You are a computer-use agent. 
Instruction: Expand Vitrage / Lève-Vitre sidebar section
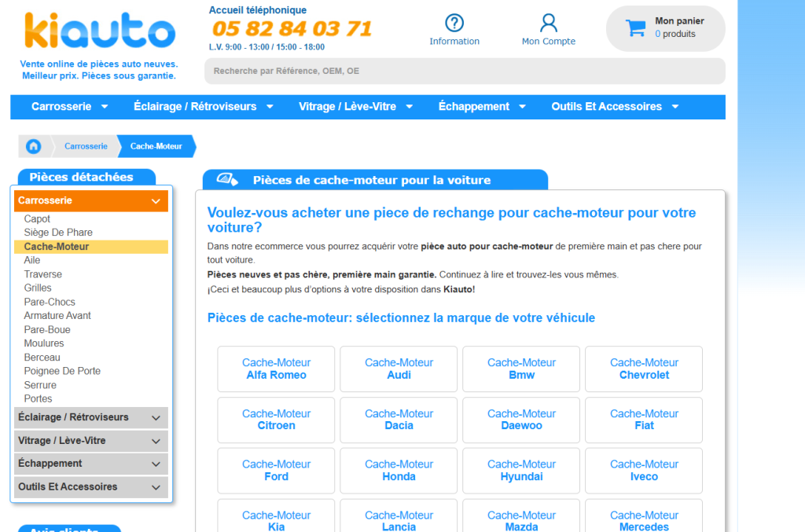[x=91, y=441]
